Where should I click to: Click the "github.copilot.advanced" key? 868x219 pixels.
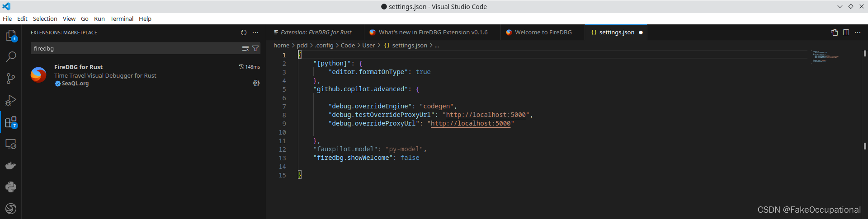[360, 89]
